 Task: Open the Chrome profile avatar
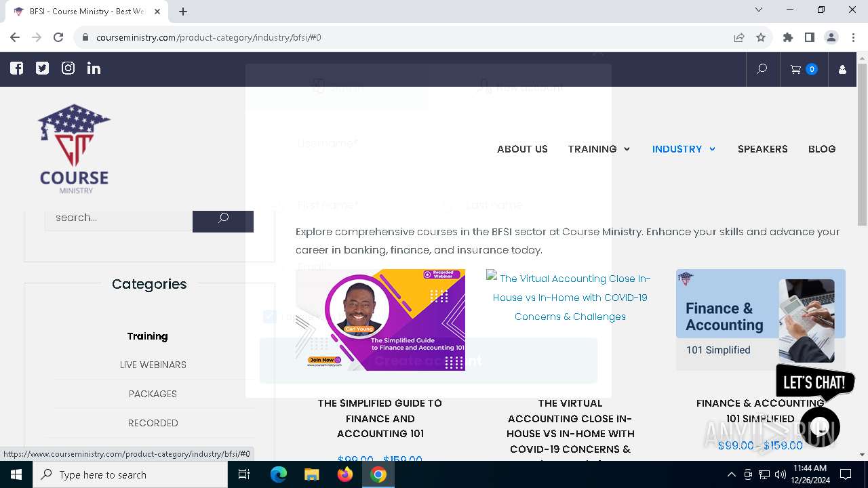pyautogui.click(x=831, y=37)
